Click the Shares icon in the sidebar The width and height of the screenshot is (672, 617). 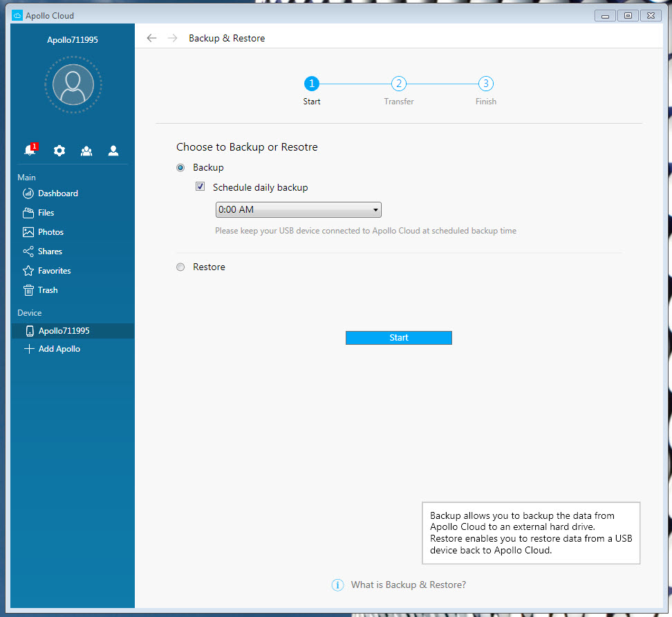[x=28, y=251]
